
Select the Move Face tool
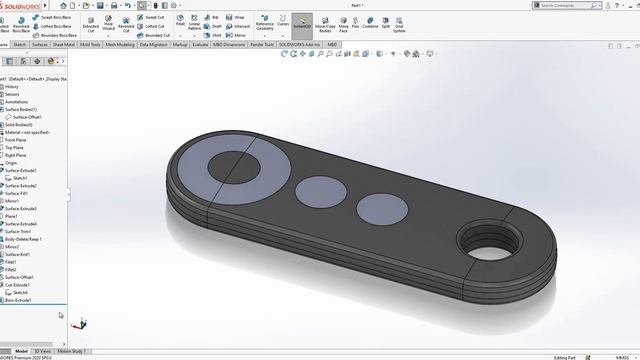click(344, 25)
